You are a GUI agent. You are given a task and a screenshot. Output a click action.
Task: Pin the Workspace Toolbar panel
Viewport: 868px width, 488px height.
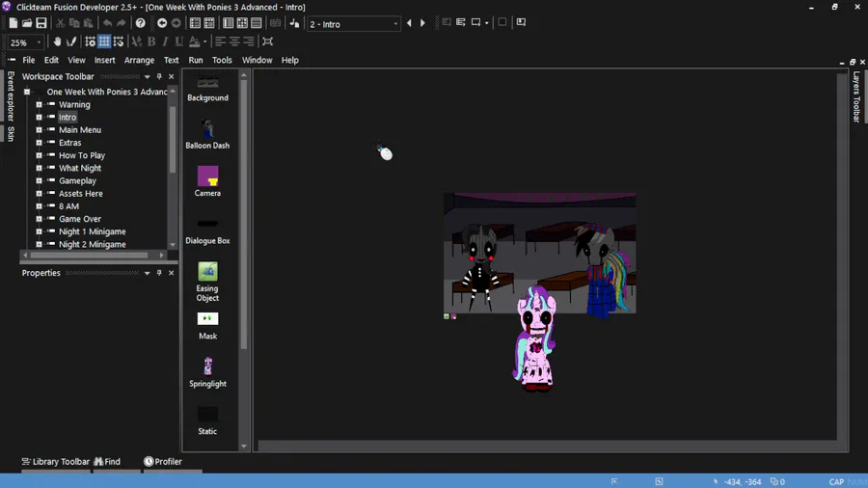(159, 76)
